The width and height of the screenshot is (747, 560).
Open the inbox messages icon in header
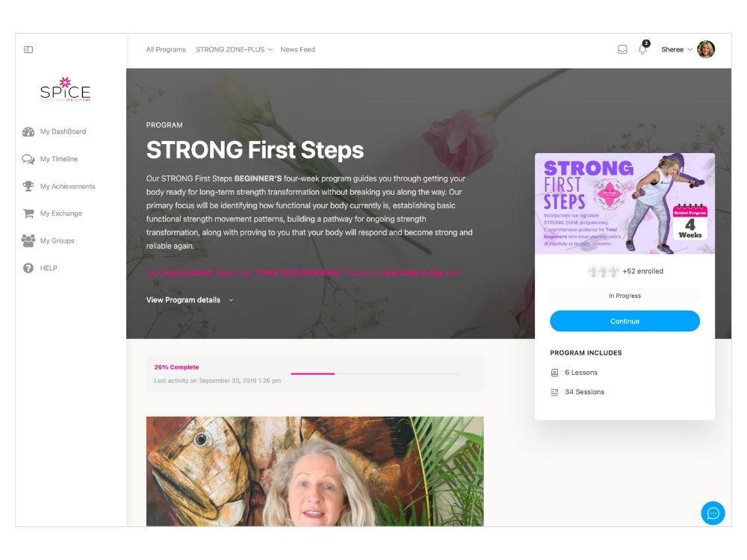pos(622,49)
